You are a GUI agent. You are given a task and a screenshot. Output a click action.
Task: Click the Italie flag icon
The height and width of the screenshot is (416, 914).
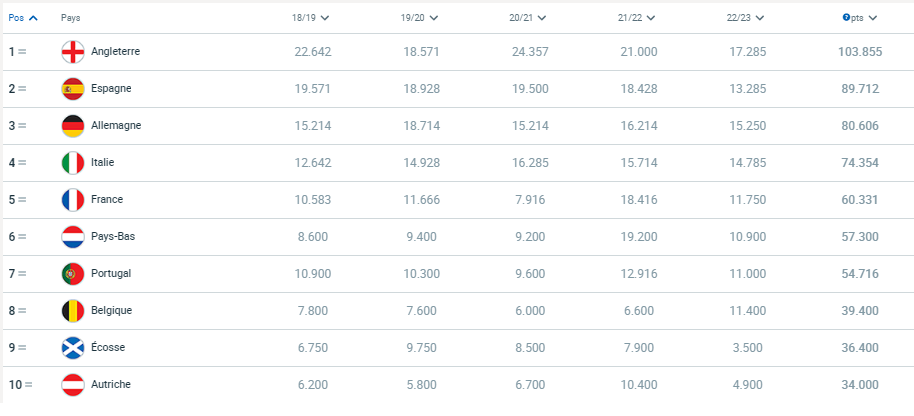coord(73,163)
